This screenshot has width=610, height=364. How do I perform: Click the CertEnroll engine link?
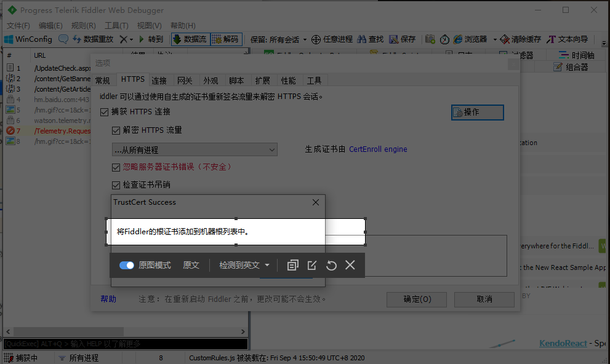point(378,149)
